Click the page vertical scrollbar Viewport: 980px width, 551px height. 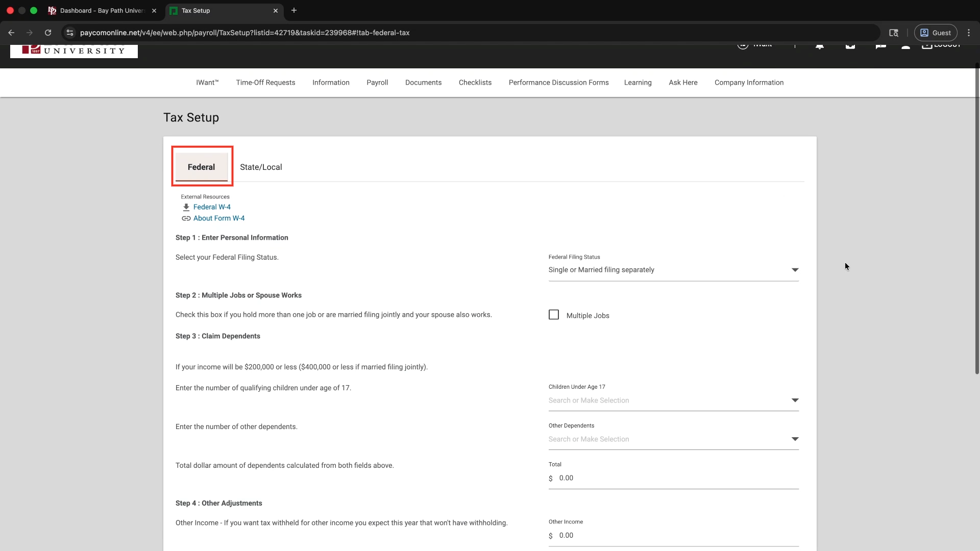click(x=977, y=219)
